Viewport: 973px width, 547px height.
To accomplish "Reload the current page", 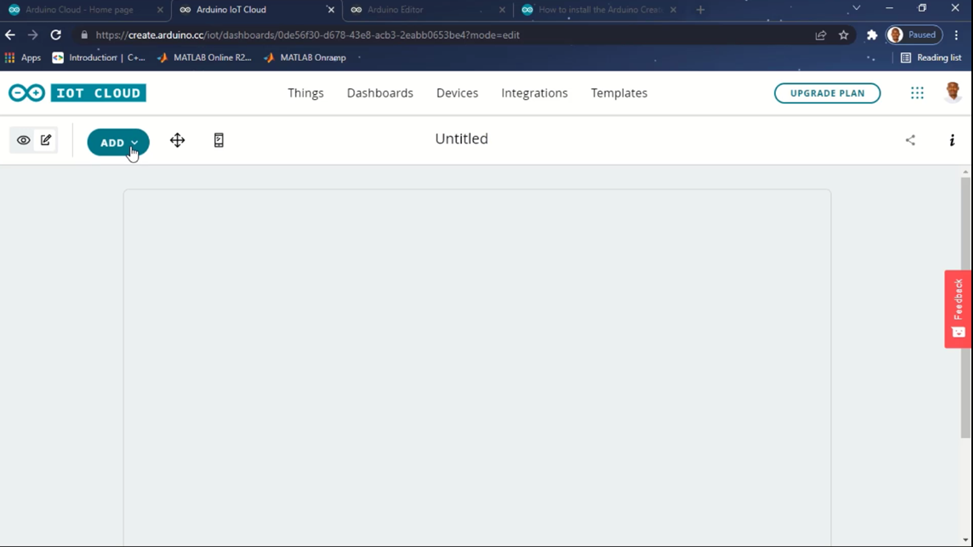I will click(56, 35).
